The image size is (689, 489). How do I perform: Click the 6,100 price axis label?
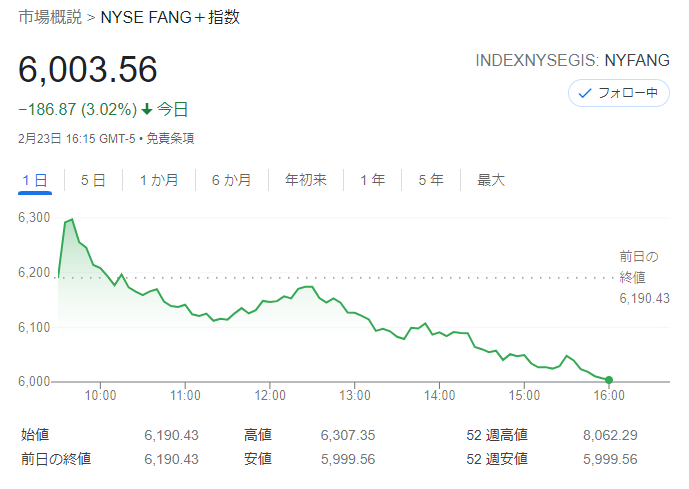click(34, 327)
